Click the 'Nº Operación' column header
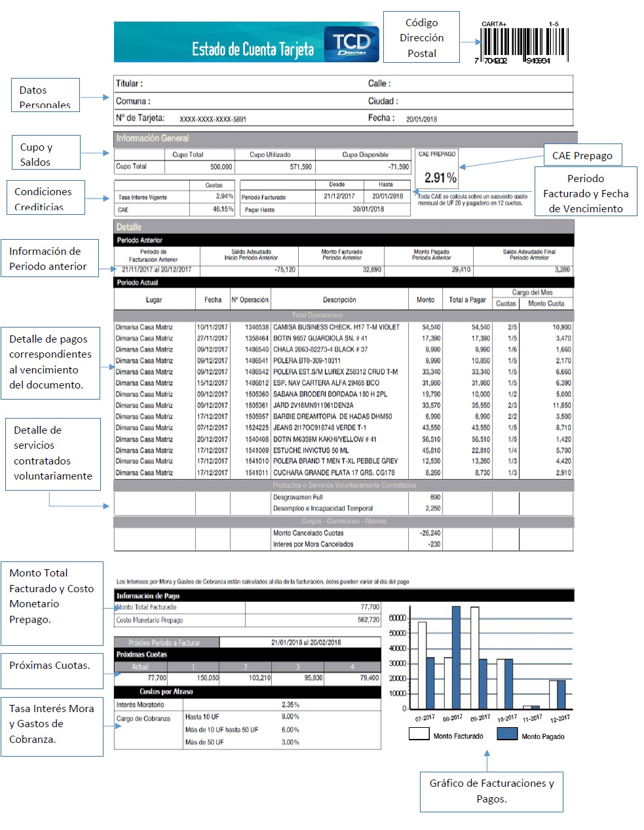This screenshot has width=644, height=830. click(x=250, y=300)
